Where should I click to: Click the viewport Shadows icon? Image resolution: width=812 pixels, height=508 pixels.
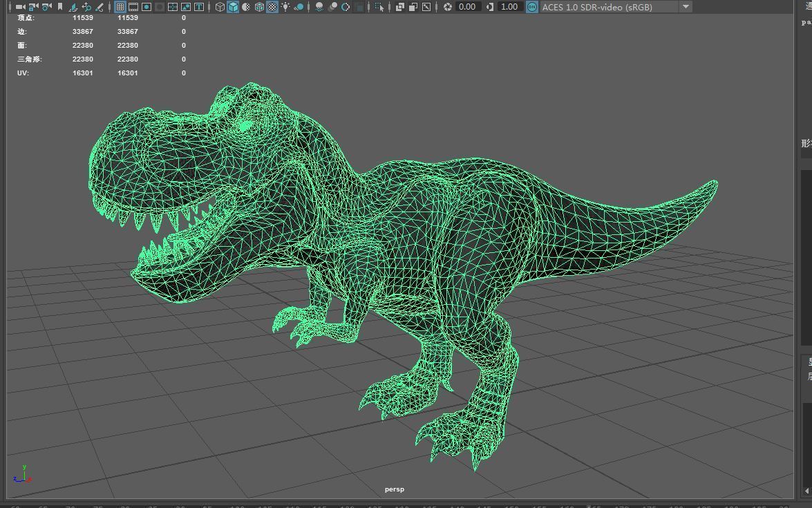[x=299, y=7]
